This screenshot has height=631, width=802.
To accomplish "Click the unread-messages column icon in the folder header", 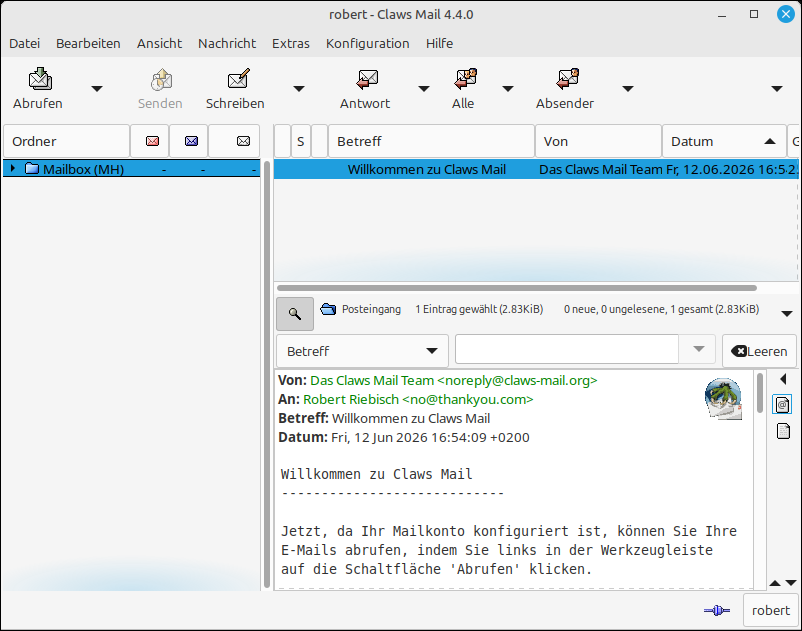I will click(191, 141).
